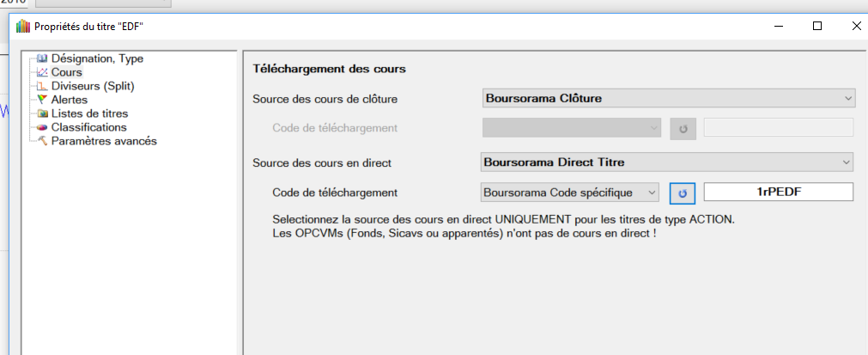Click the Classifications icon

tap(42, 127)
